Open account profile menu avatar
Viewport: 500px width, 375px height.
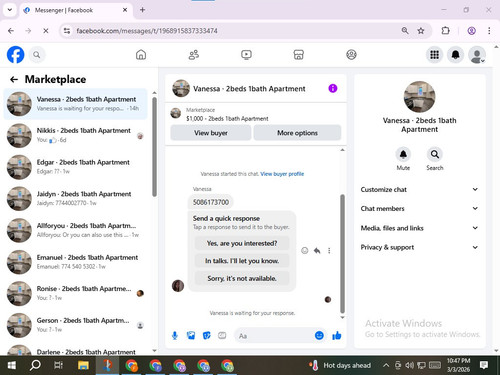click(x=477, y=55)
